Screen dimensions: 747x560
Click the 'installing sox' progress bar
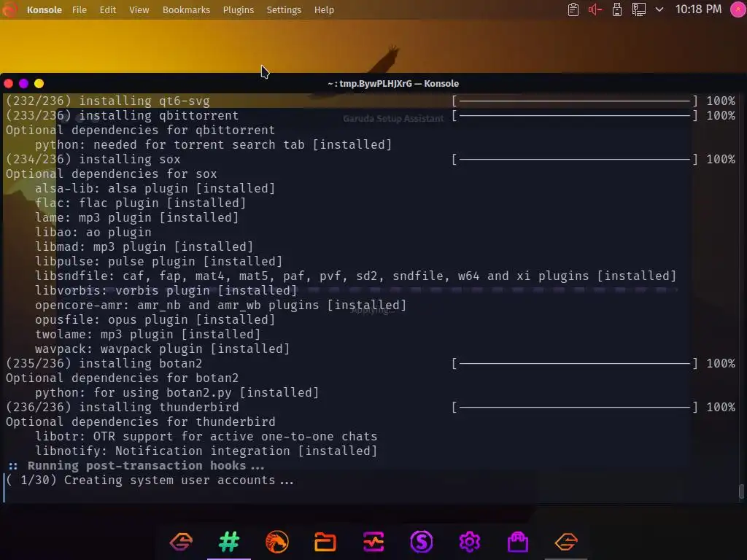coord(575,160)
